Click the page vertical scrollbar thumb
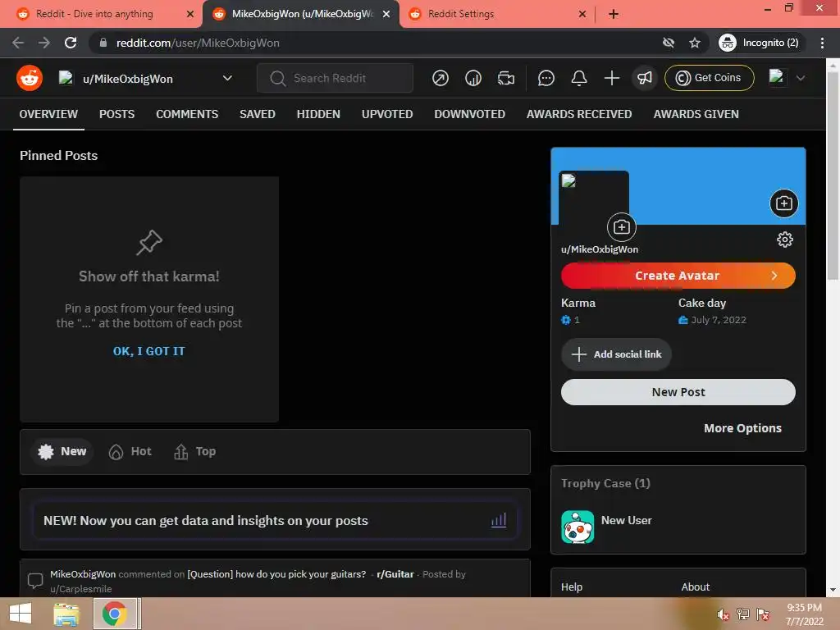This screenshot has width=840, height=630. 833,177
